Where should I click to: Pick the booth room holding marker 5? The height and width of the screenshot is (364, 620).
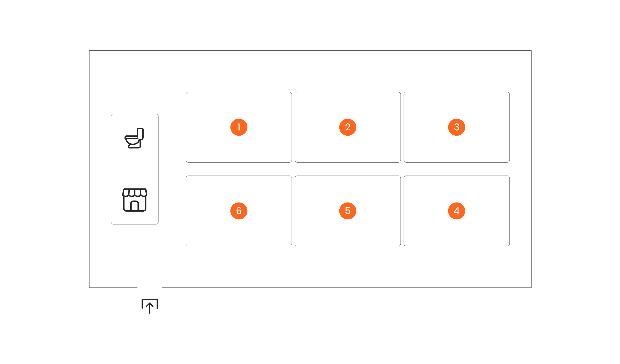pyautogui.click(x=348, y=211)
